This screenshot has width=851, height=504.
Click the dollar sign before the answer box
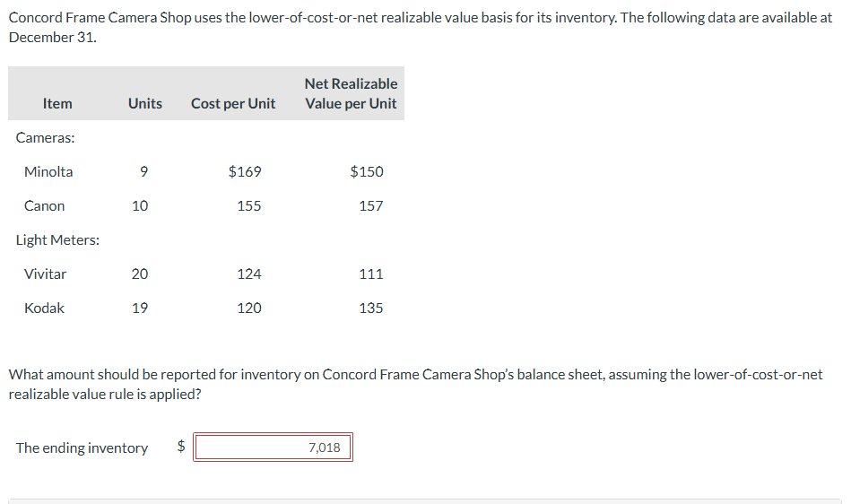tap(178, 448)
